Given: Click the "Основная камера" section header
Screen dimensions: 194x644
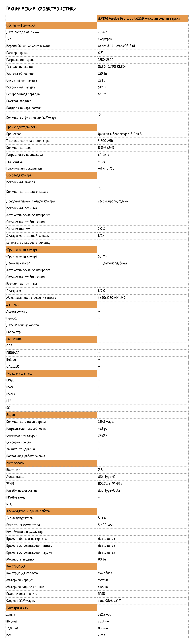Looking at the screenshot, I should 19,175.
